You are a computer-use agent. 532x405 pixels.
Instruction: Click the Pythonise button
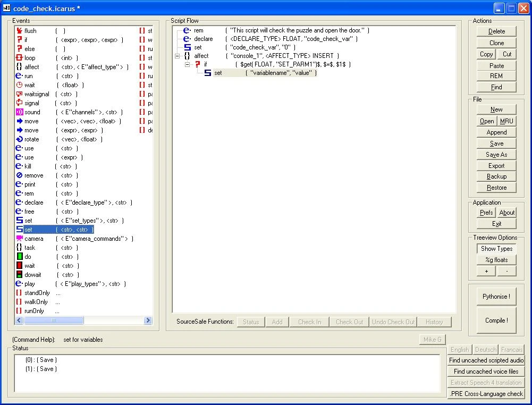496,296
